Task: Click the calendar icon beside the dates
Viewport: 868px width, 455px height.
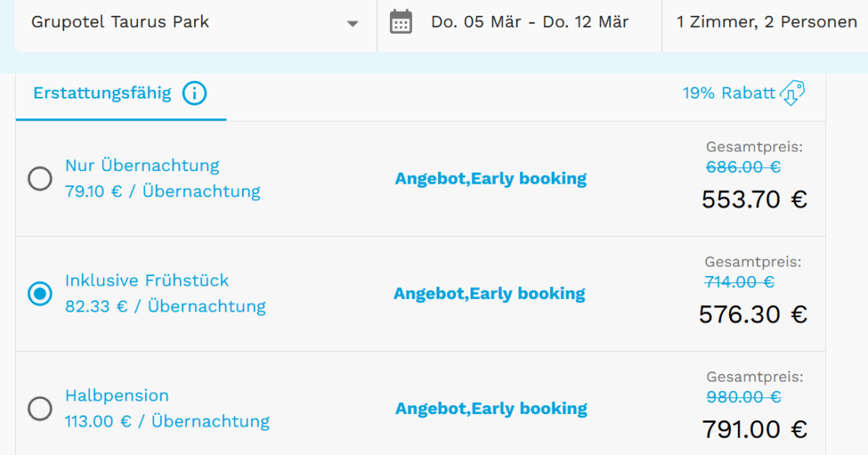Action: (401, 22)
